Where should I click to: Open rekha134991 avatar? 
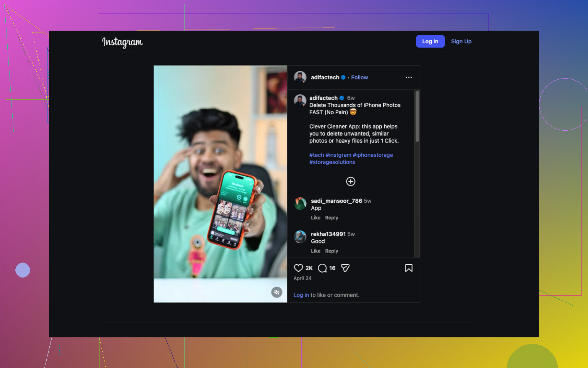pyautogui.click(x=300, y=237)
